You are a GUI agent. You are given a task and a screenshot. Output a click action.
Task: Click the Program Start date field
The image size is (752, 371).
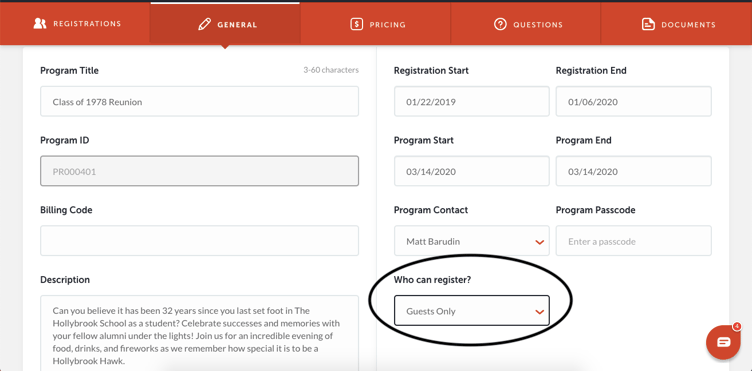click(x=472, y=171)
